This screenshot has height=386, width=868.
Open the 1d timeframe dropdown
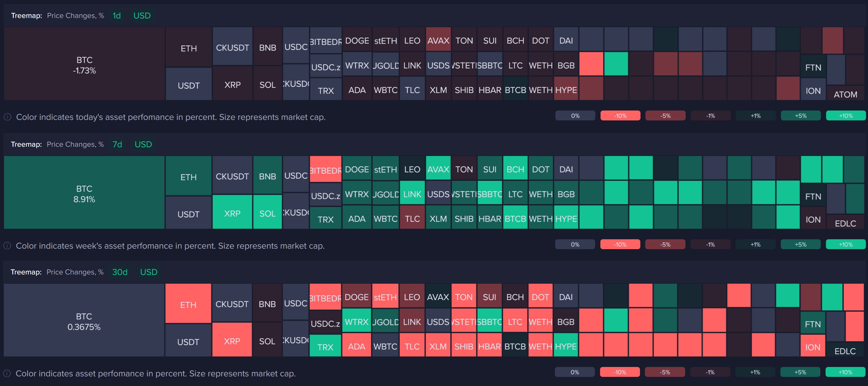[x=117, y=16]
